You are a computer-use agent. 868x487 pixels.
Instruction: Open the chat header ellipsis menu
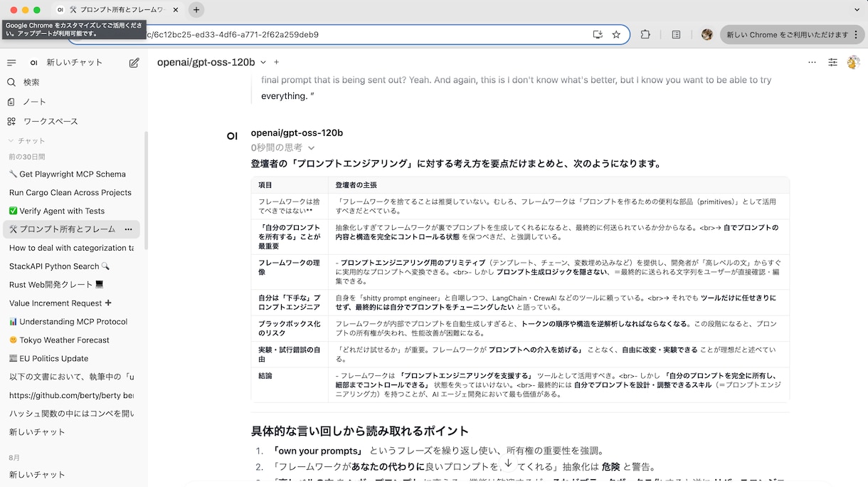[x=812, y=63]
